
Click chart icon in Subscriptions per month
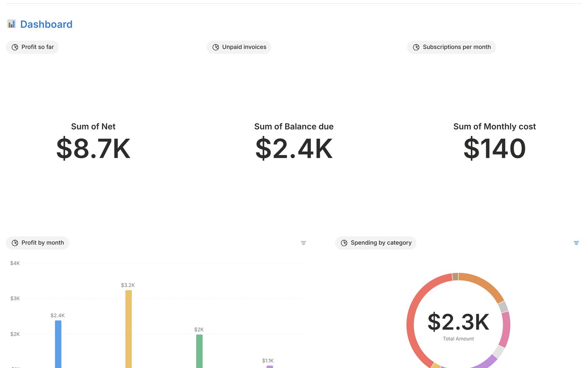416,47
